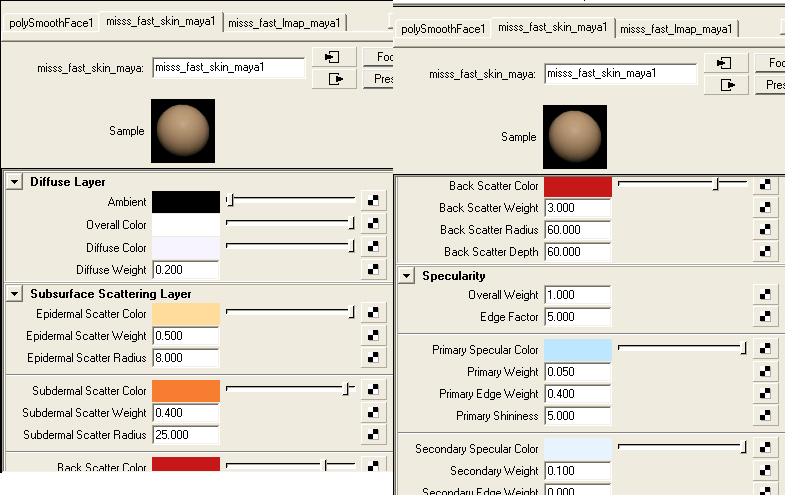Collapse the Diffuse Layer section
The width and height of the screenshot is (785, 495).
(15, 182)
